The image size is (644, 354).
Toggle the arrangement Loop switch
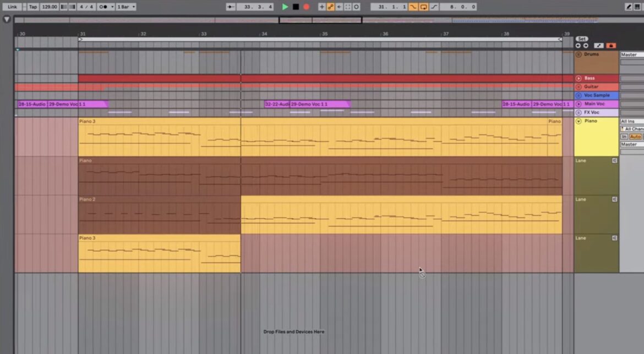point(424,7)
